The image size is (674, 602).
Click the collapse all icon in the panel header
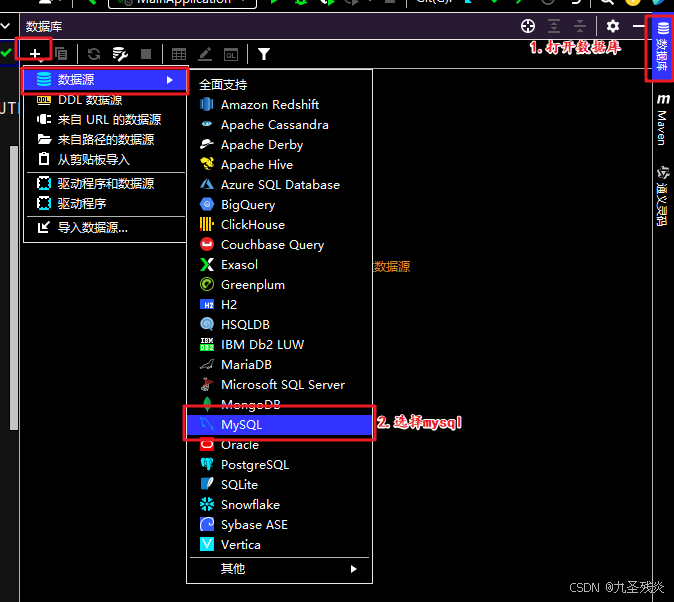tap(580, 26)
